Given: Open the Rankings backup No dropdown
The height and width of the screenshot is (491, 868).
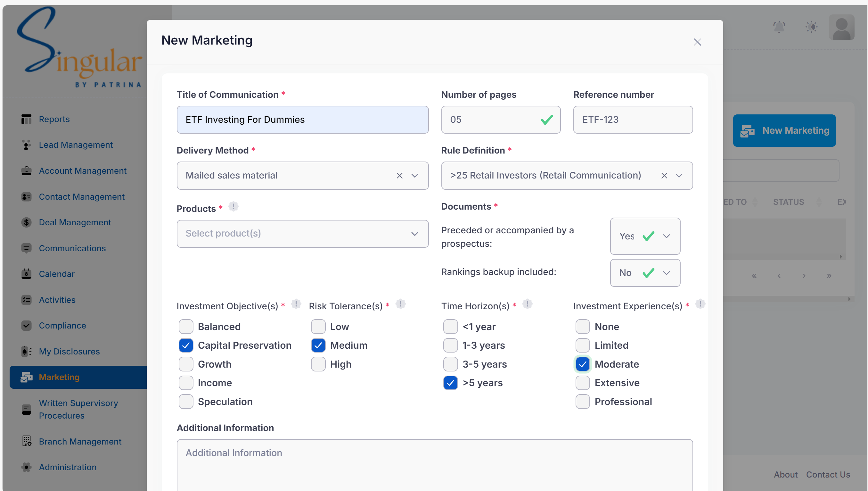Looking at the screenshot, I should click(x=645, y=273).
